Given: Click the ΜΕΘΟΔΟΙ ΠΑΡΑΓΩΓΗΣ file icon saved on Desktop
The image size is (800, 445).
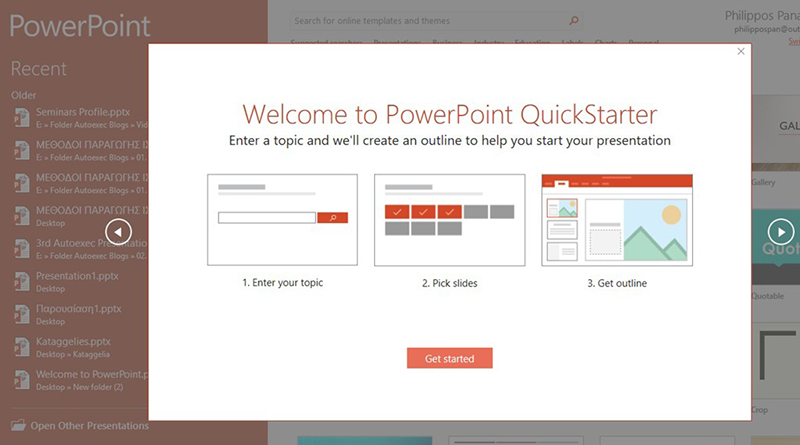Looking at the screenshot, I should (x=21, y=216).
